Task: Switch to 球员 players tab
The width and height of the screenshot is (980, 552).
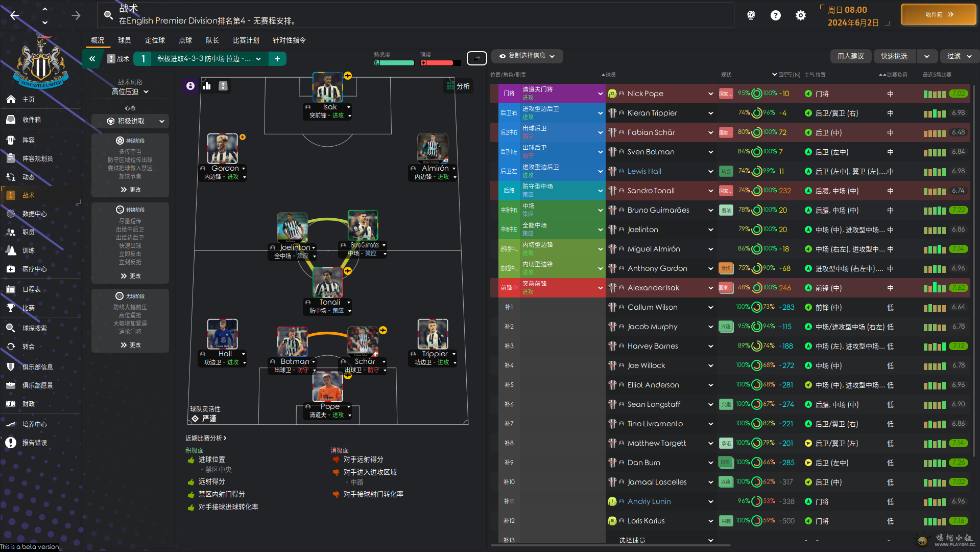Action: [124, 40]
